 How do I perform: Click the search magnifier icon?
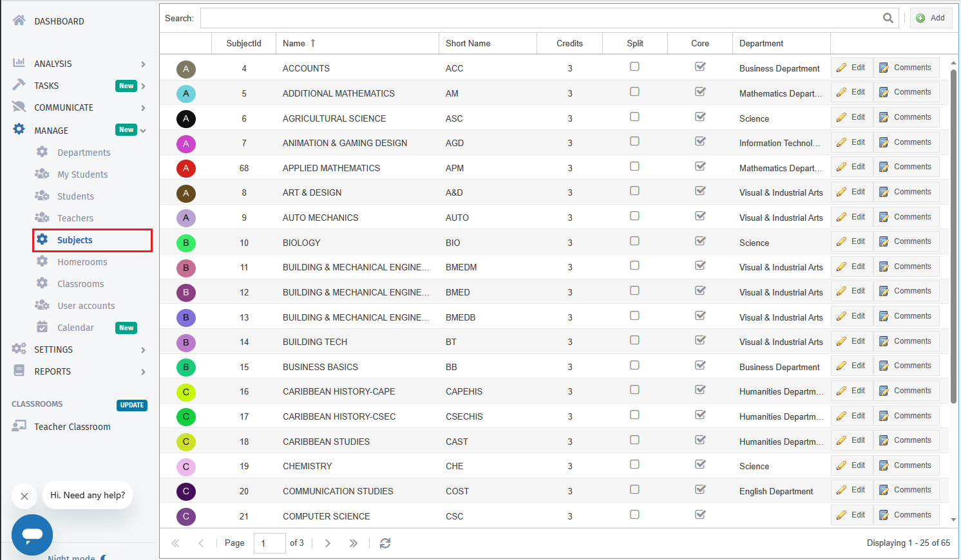[x=888, y=18]
